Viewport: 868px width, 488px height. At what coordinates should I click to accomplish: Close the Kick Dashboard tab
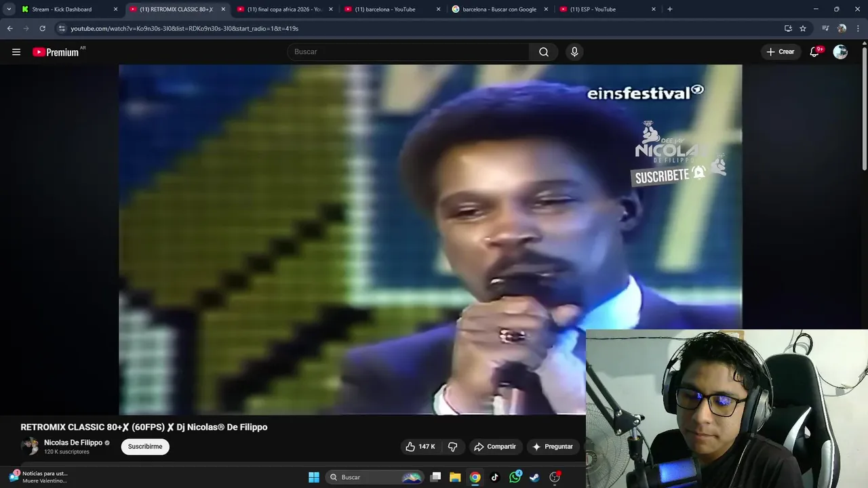coord(115,9)
